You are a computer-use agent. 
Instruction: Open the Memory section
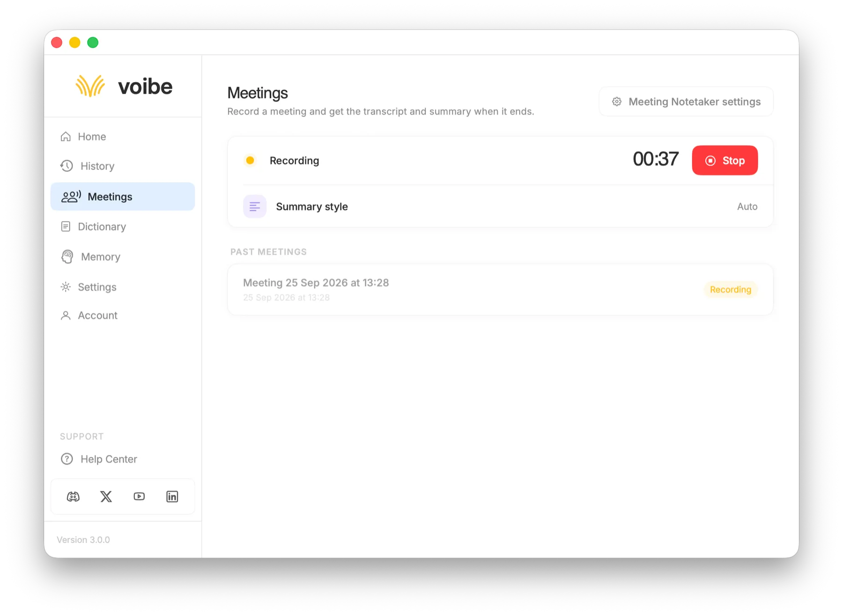123,257
